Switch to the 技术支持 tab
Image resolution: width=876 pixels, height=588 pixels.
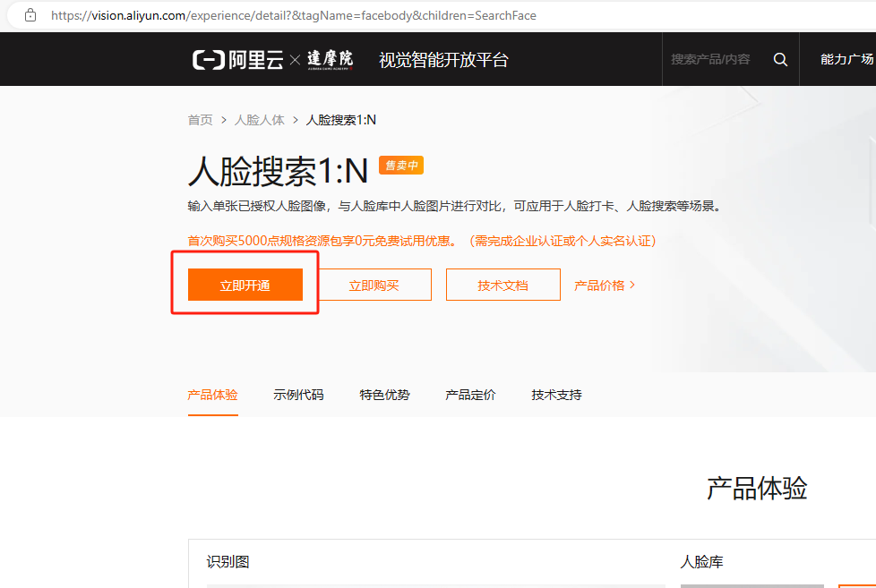tap(556, 395)
